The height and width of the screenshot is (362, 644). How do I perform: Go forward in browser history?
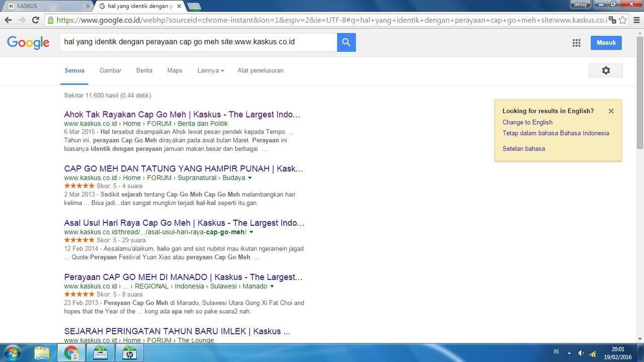pyautogui.click(x=22, y=20)
